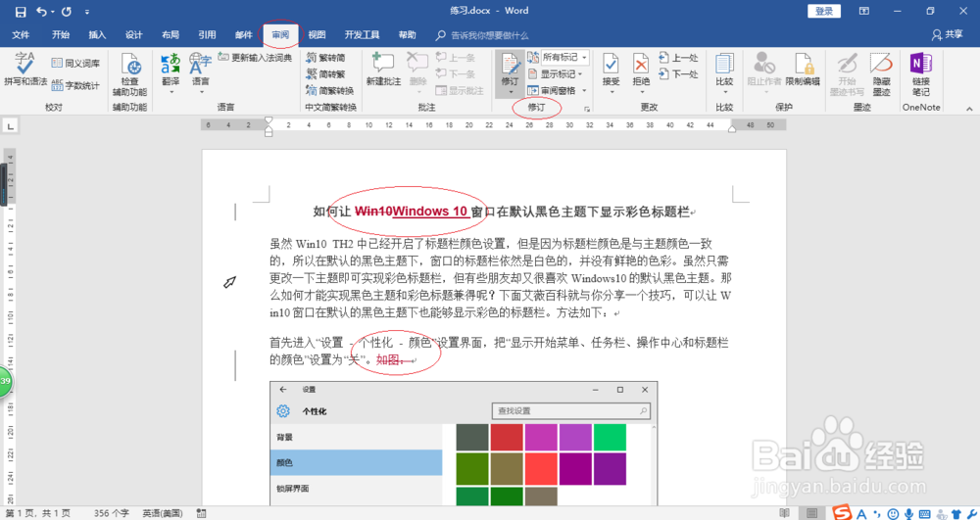This screenshot has height=520, width=980.
Task: Click 更新输入法词典 in the ribbon
Action: 255,58
